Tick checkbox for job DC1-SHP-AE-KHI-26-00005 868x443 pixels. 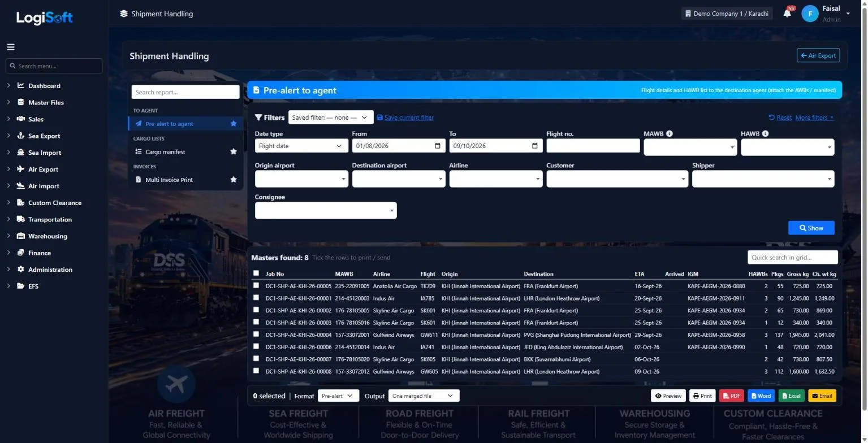(x=256, y=286)
